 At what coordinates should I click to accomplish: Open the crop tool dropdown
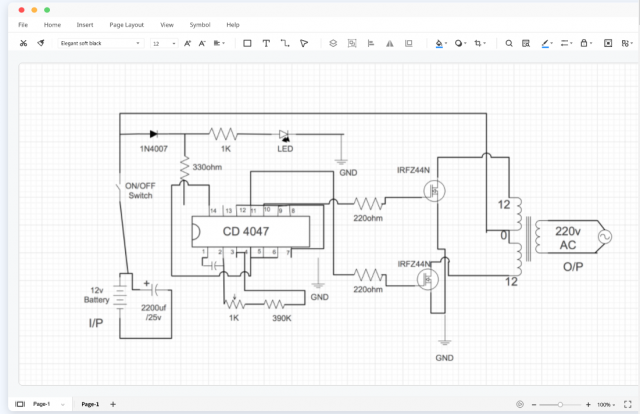[x=480, y=43]
